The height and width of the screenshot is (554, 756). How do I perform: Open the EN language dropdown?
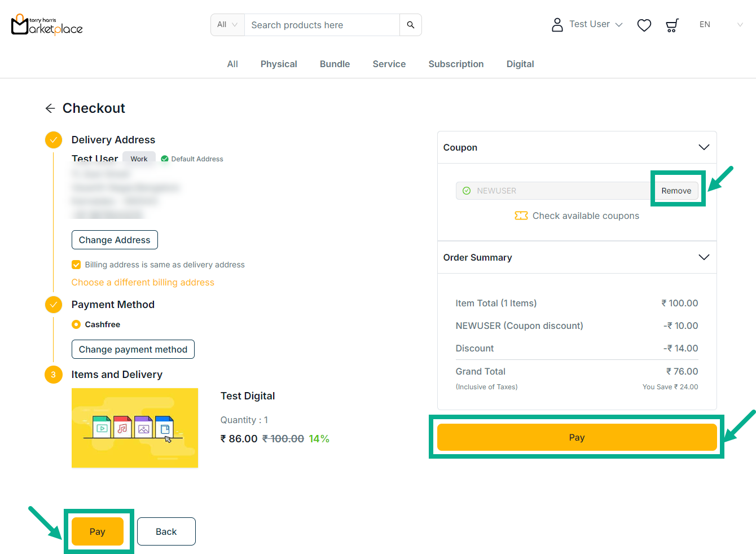pos(720,25)
